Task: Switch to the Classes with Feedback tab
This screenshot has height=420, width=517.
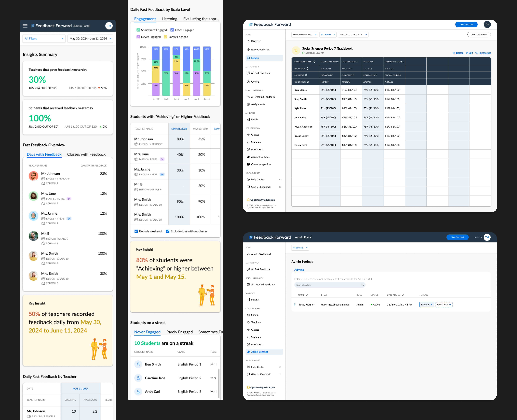Action: coord(86,154)
